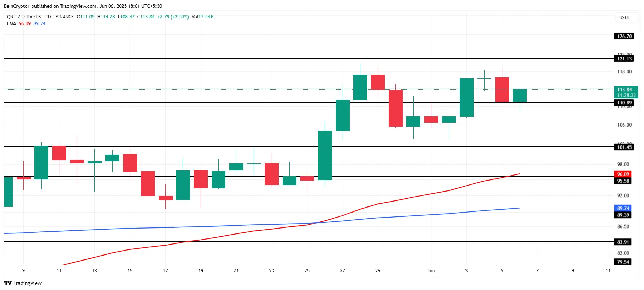The height and width of the screenshot is (290, 644).
Task: Click the 1D interval in the chart legend
Action: pyautogui.click(x=48, y=17)
